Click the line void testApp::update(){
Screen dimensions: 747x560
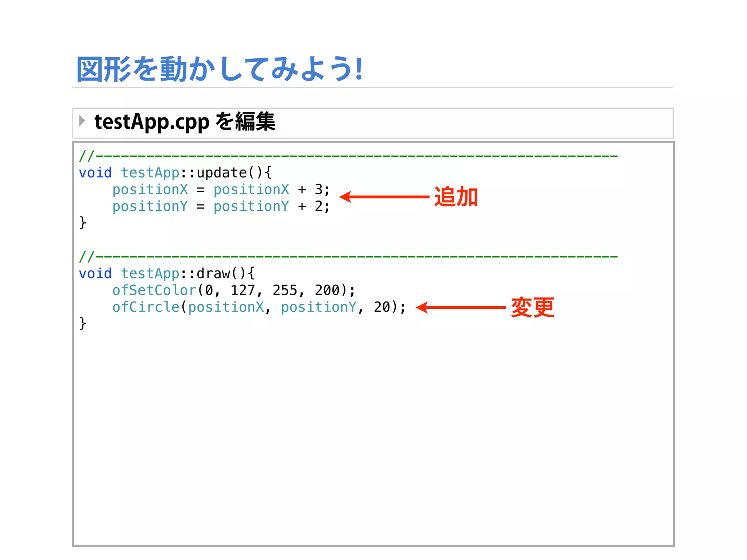[175, 173]
